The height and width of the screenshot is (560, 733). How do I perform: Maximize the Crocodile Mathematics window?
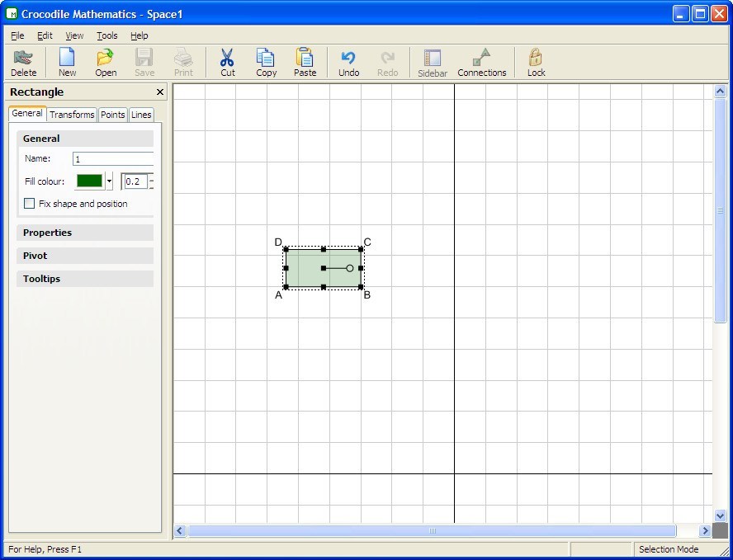point(700,14)
